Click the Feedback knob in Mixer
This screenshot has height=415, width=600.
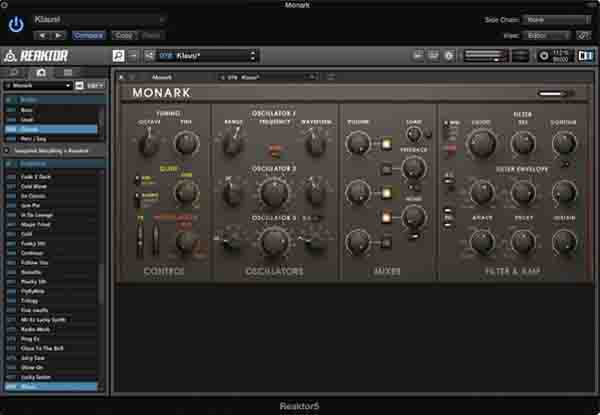pos(413,168)
